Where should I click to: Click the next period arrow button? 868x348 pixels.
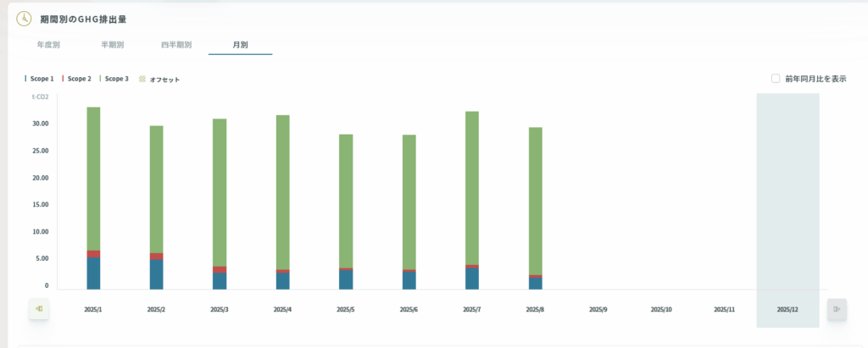click(x=837, y=309)
